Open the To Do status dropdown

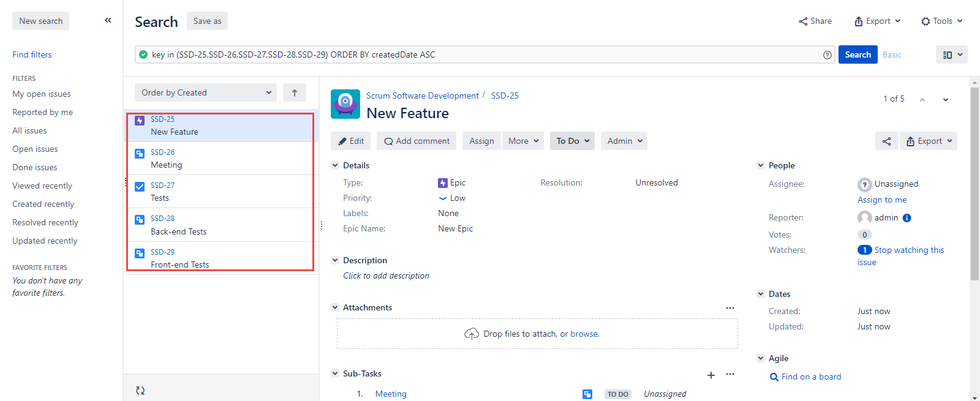[572, 141]
